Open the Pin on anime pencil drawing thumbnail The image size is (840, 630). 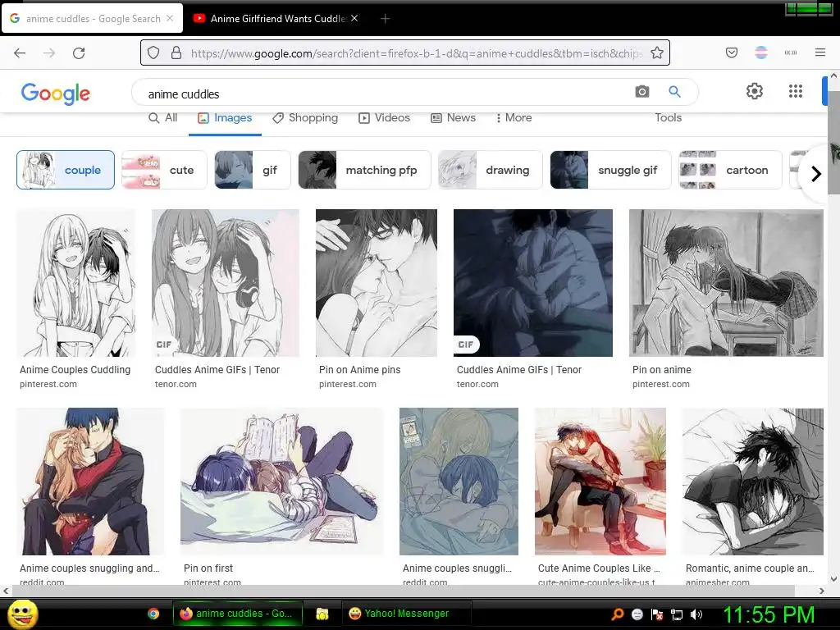pos(726,283)
